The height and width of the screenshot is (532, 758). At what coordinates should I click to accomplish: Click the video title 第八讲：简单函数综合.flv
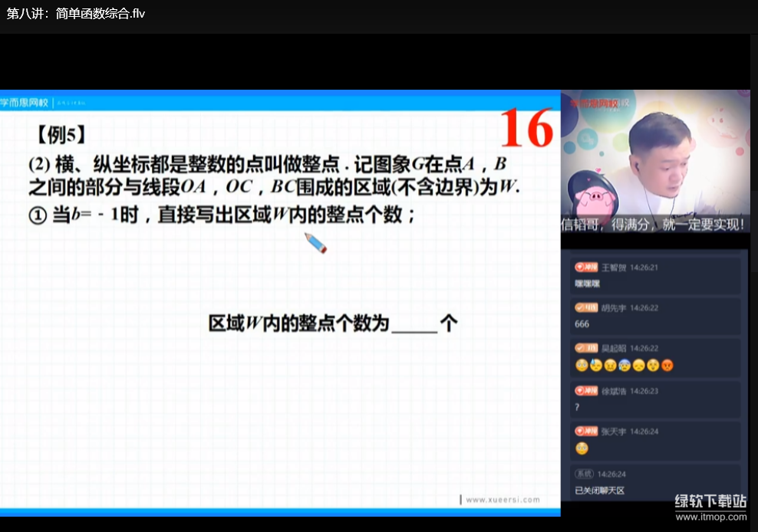click(x=76, y=14)
